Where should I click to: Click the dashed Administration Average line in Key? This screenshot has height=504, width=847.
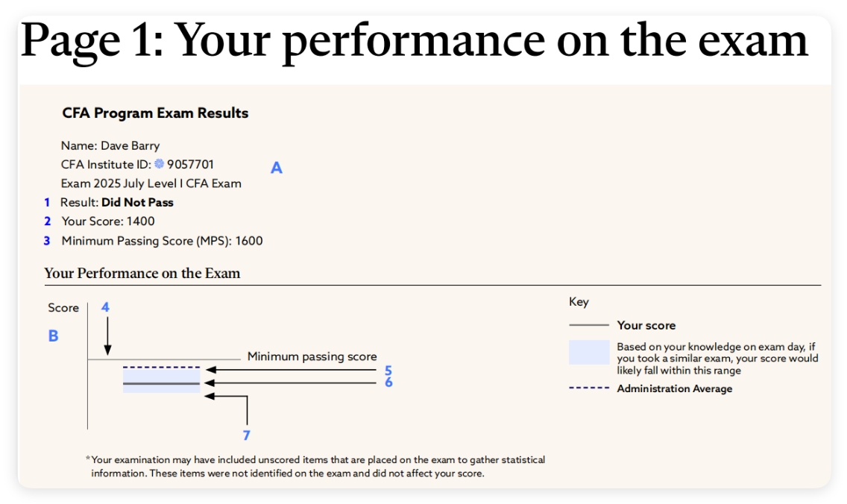tap(589, 388)
